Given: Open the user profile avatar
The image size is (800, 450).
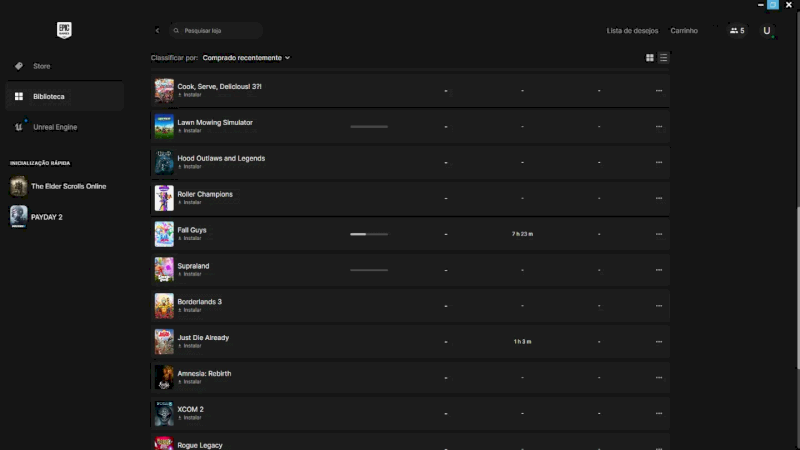Looking at the screenshot, I should click(x=767, y=31).
